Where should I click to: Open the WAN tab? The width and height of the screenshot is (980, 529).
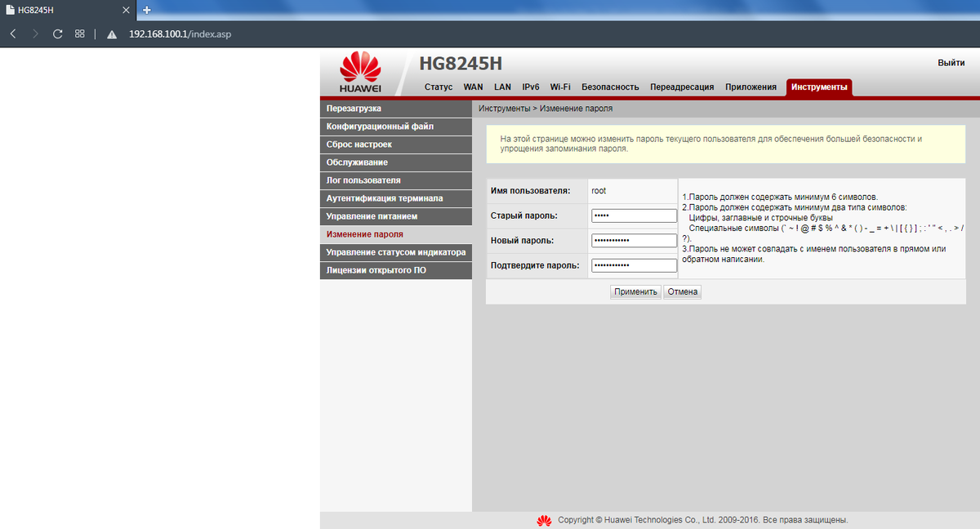pyautogui.click(x=473, y=87)
